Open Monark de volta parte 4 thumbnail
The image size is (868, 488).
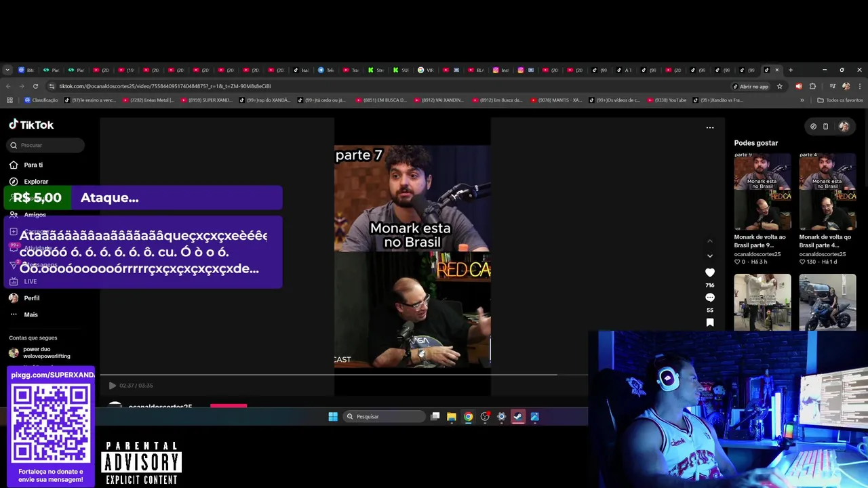pyautogui.click(x=827, y=192)
